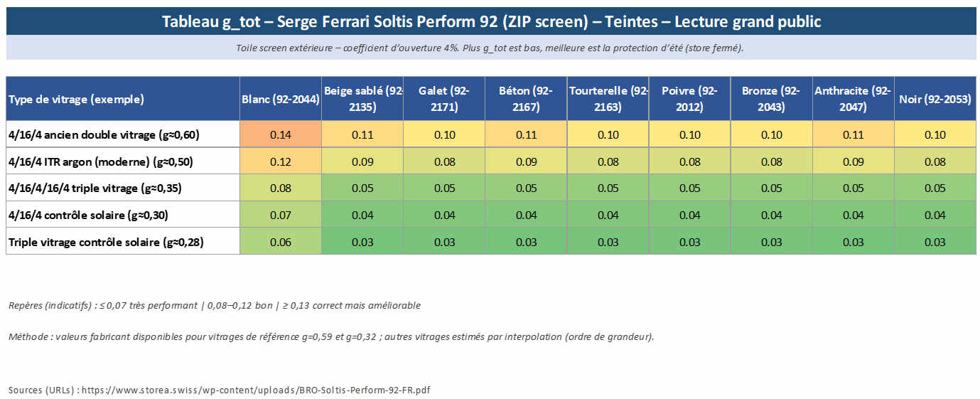The height and width of the screenshot is (399, 980).
Task: Click the Anthracite (92-2047) header cell
Action: 853,99
